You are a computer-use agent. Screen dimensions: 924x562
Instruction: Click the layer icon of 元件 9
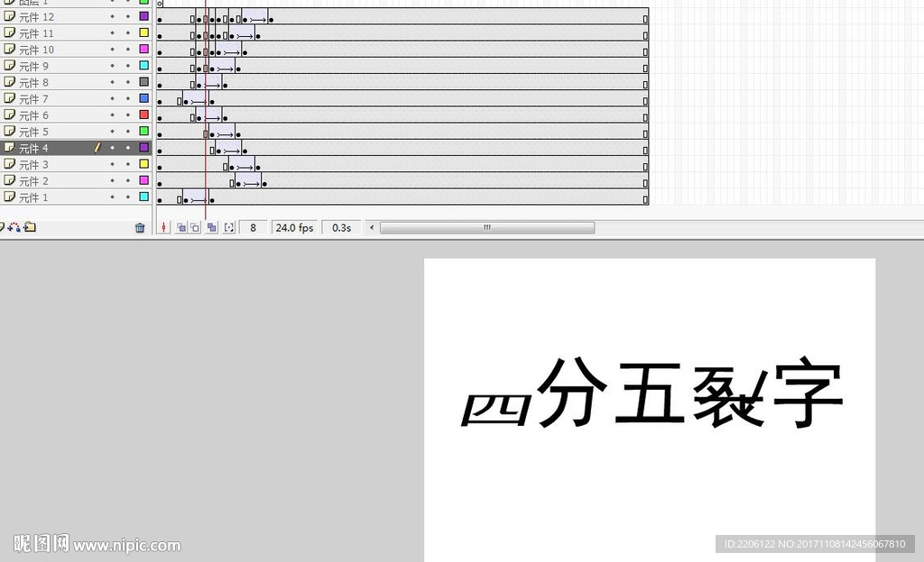point(9,66)
